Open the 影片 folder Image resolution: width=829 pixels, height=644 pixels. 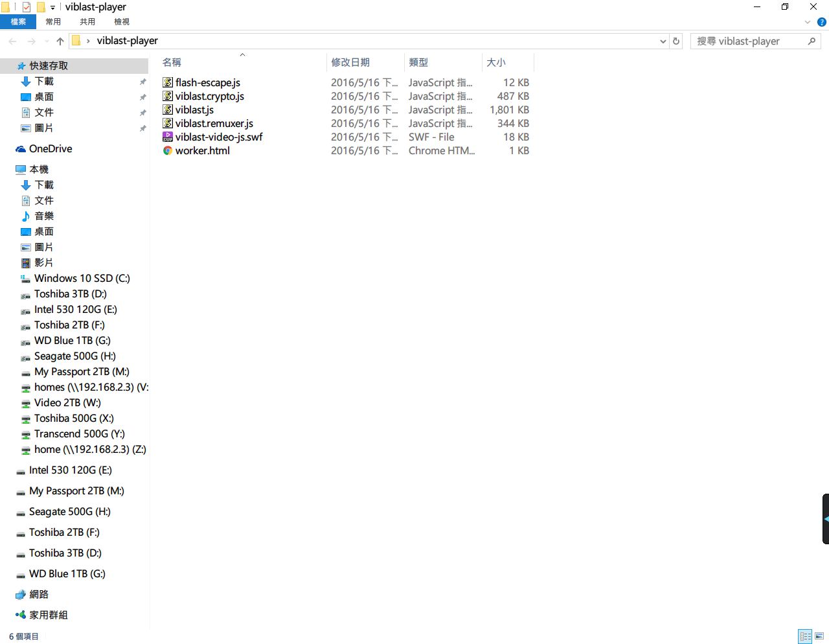tap(44, 262)
